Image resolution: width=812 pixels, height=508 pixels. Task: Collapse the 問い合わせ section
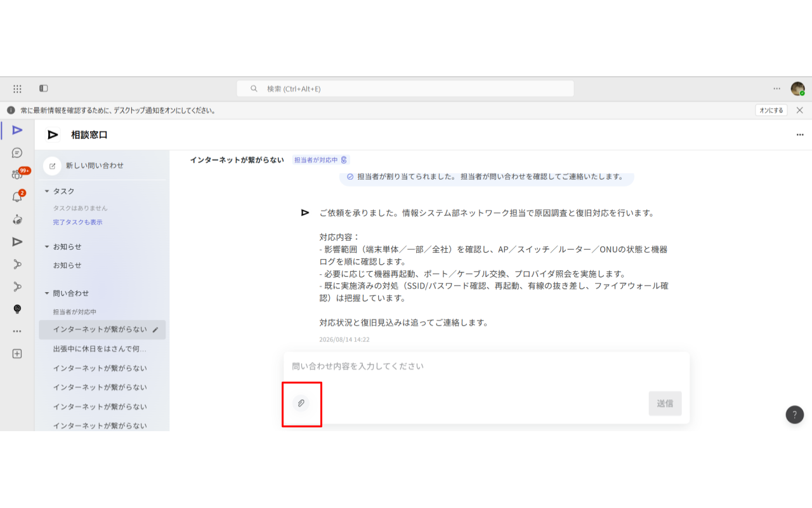point(47,293)
